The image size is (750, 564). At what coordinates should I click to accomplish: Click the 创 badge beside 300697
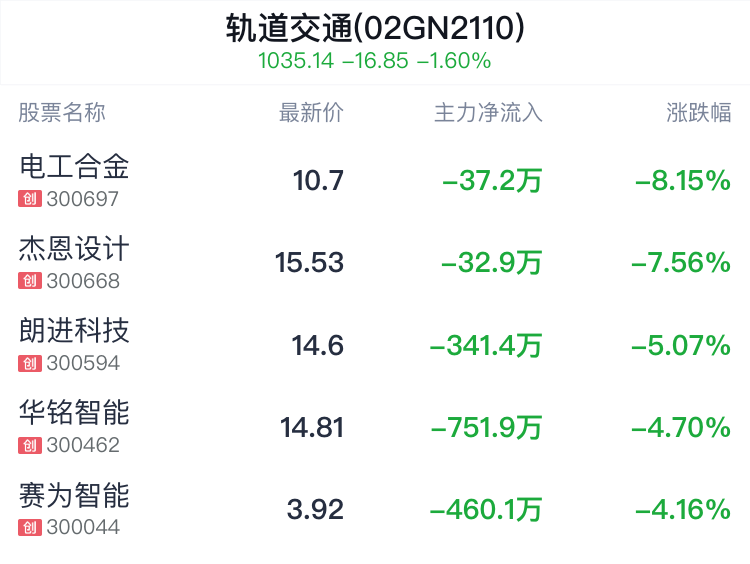(x=30, y=199)
